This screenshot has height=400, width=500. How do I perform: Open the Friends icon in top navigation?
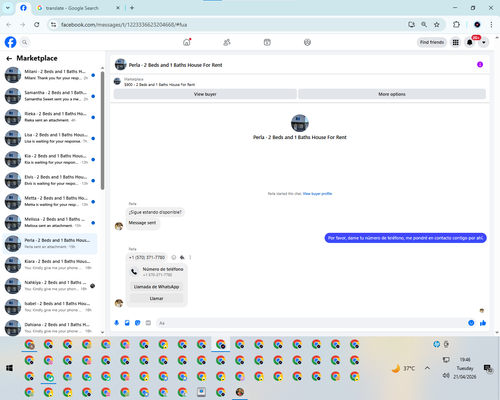point(227,42)
